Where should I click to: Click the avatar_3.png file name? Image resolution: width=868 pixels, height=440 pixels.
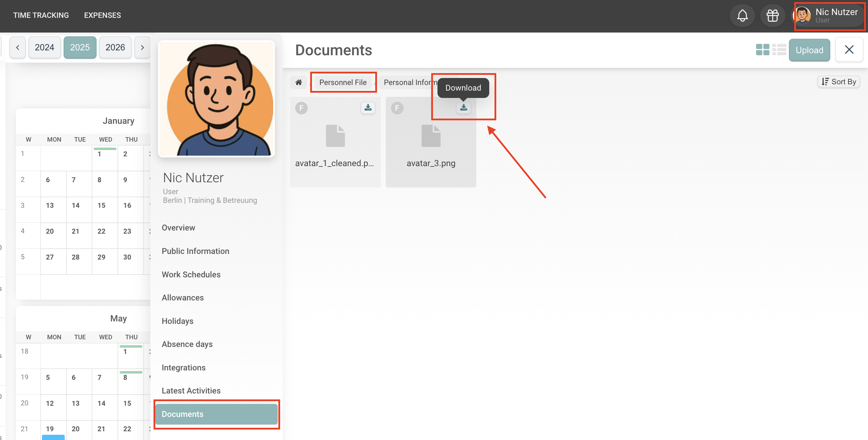coord(431,163)
